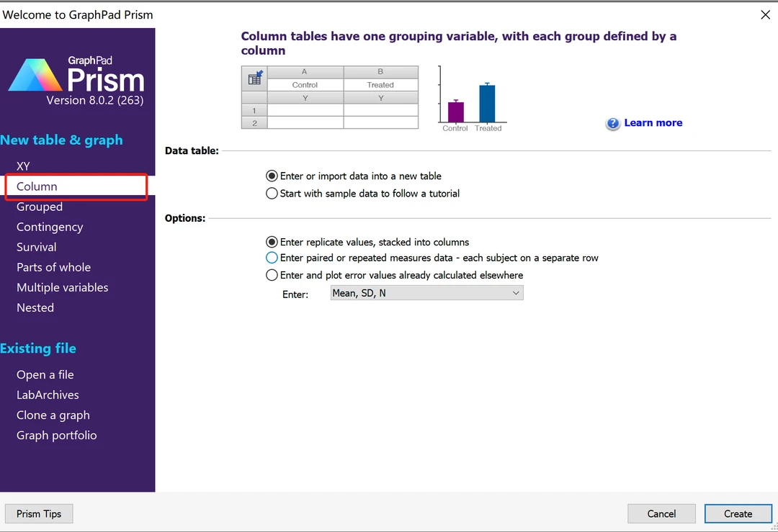Click column header 'A' in sample table
This screenshot has height=532, width=778.
tap(305, 72)
